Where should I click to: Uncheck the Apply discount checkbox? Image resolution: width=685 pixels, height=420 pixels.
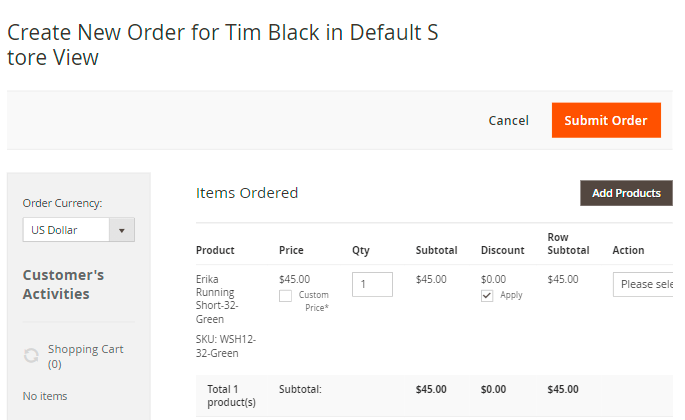[487, 296]
